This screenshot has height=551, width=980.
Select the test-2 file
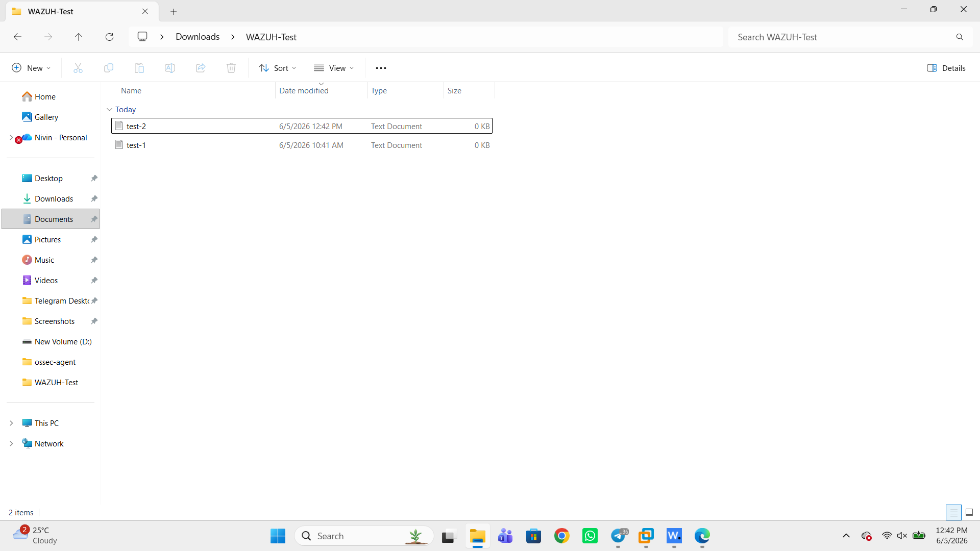click(302, 126)
